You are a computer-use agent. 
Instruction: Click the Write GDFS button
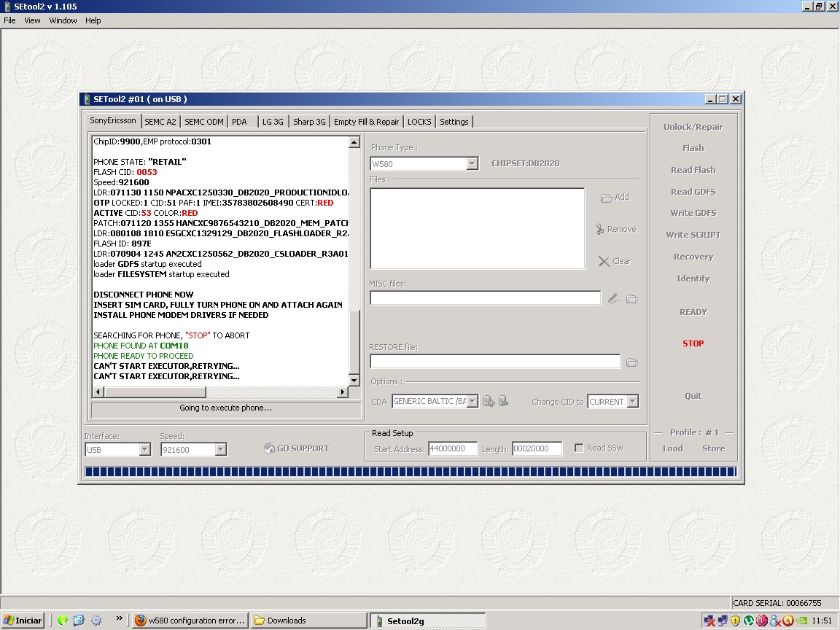pyautogui.click(x=693, y=213)
